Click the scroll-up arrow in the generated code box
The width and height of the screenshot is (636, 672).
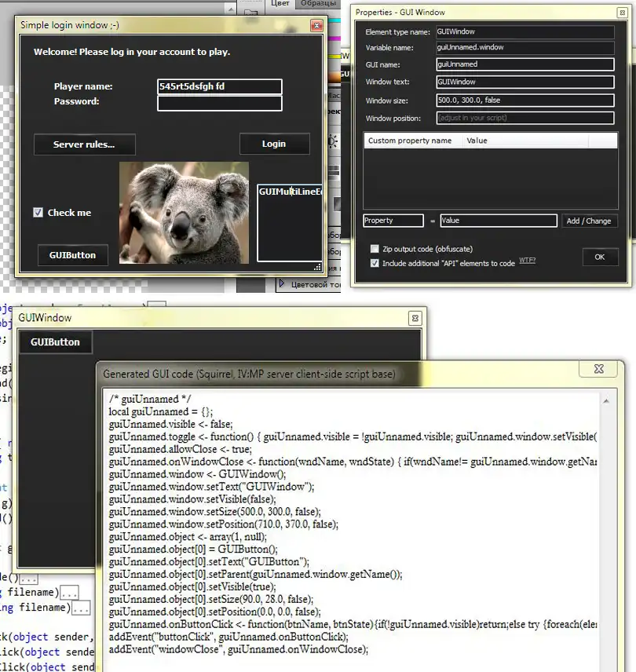606,401
